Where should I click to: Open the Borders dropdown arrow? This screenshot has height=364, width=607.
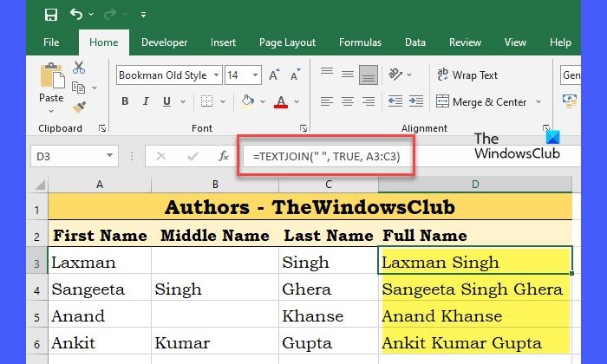[223, 101]
